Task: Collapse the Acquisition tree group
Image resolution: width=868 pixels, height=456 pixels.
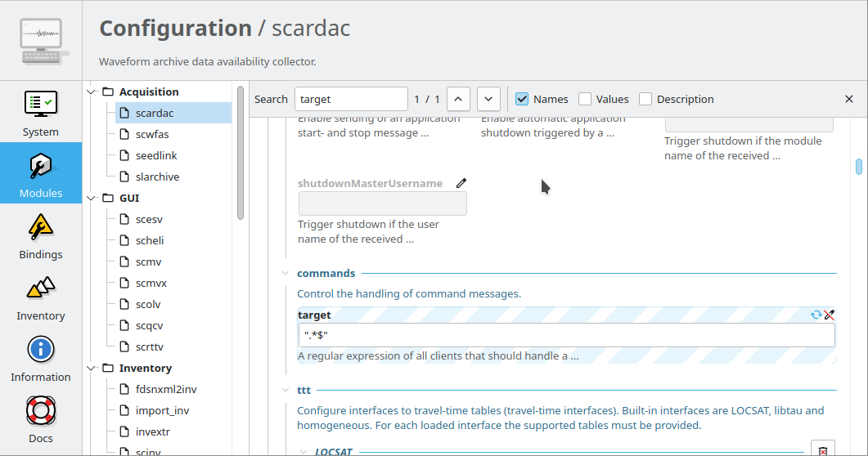Action: (x=92, y=92)
